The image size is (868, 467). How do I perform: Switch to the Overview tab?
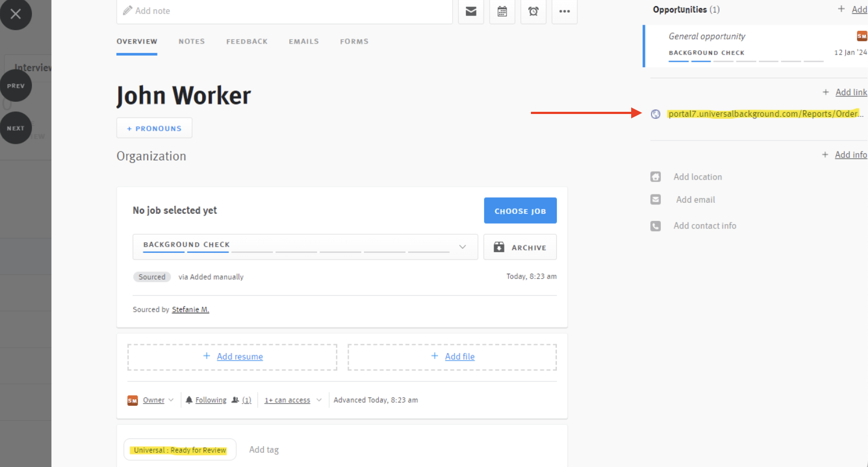[137, 41]
